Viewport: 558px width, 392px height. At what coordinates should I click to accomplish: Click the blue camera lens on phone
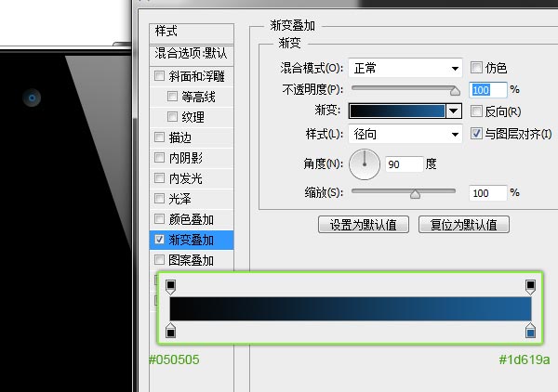[x=32, y=98]
